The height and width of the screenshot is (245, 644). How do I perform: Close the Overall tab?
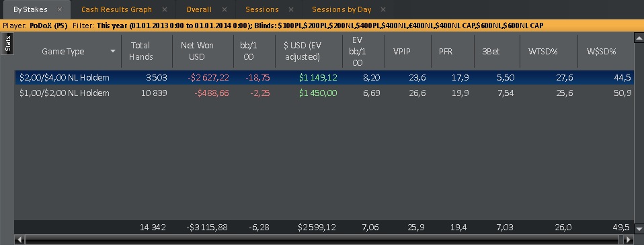pyautogui.click(x=225, y=9)
